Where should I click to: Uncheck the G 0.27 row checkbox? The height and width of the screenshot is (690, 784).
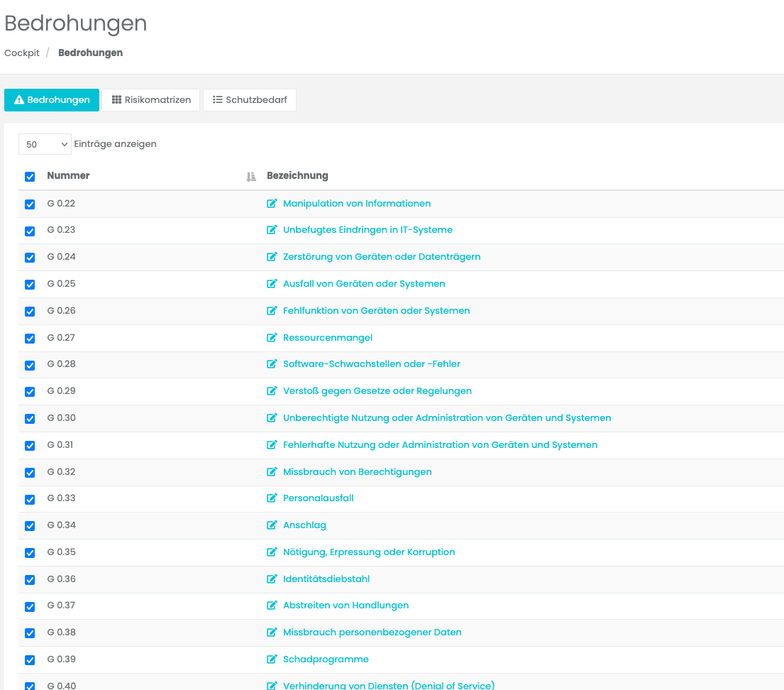[30, 338]
